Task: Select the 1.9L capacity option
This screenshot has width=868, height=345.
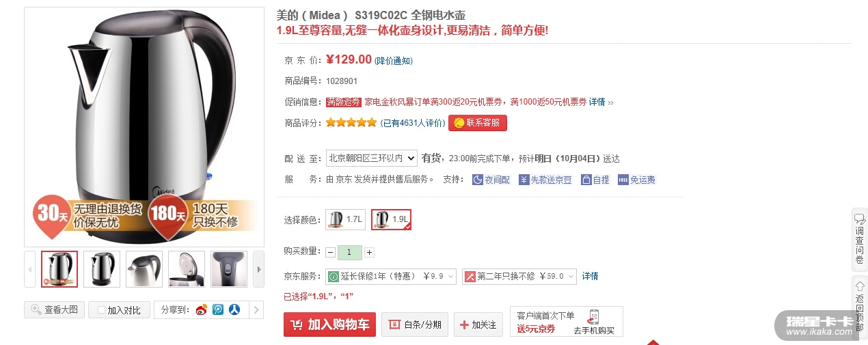Action: coord(392,219)
